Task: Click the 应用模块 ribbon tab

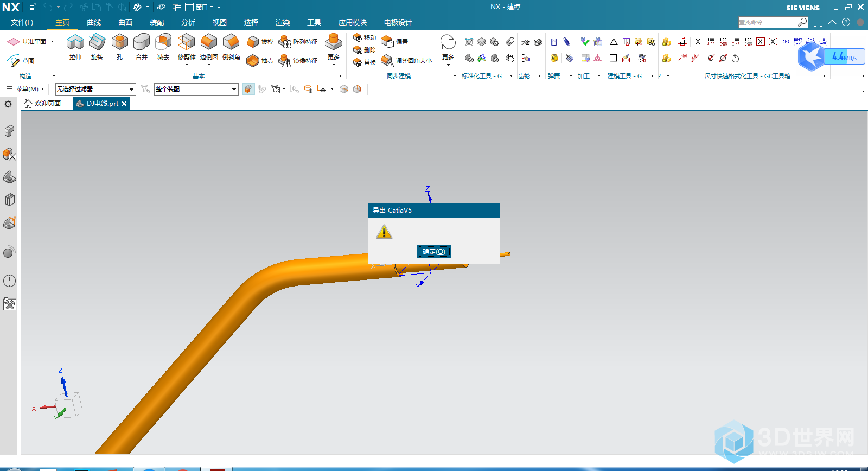Action: click(x=353, y=22)
